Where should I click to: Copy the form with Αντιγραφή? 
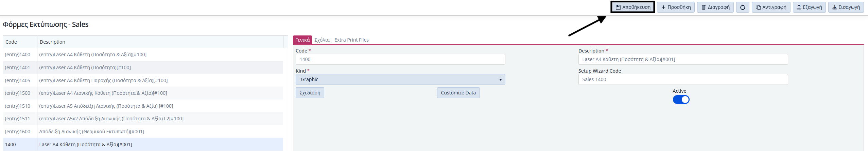tap(771, 7)
